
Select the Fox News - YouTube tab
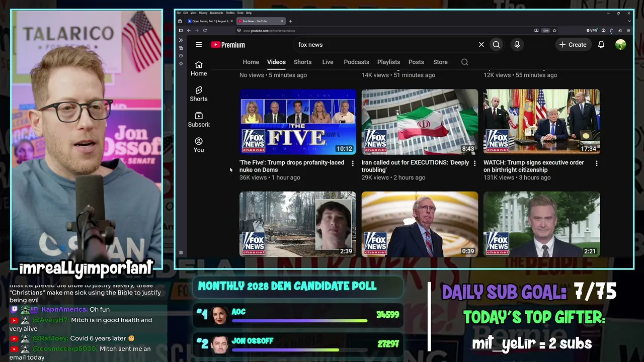261,21
